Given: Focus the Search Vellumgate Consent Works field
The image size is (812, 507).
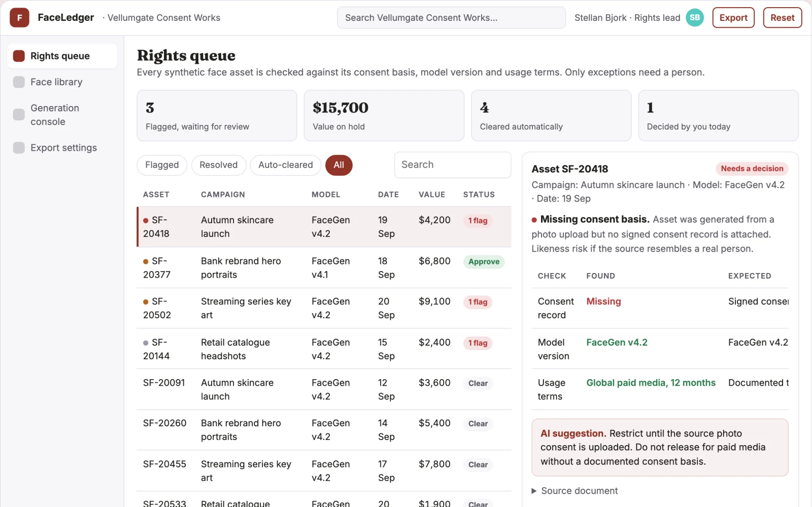Looking at the screenshot, I should point(451,18).
